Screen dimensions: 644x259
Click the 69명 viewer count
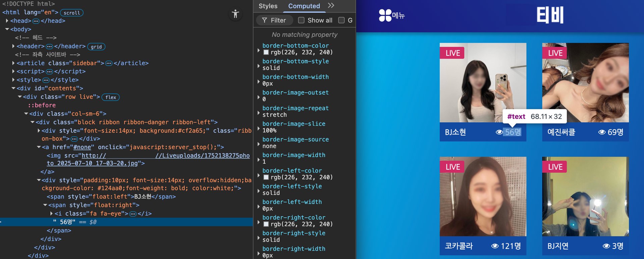tap(615, 132)
